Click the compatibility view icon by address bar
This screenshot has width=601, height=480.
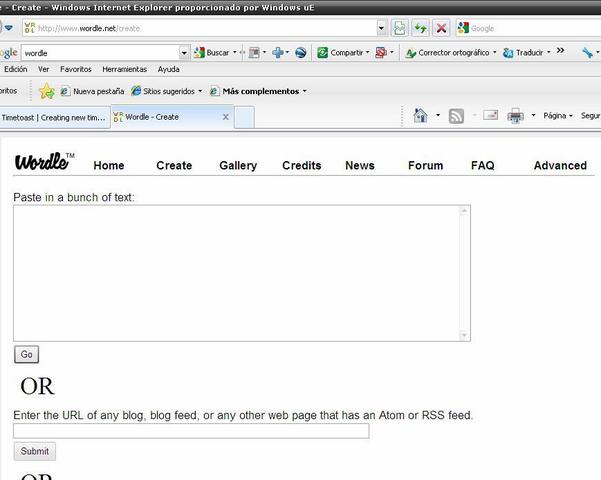coord(399,28)
